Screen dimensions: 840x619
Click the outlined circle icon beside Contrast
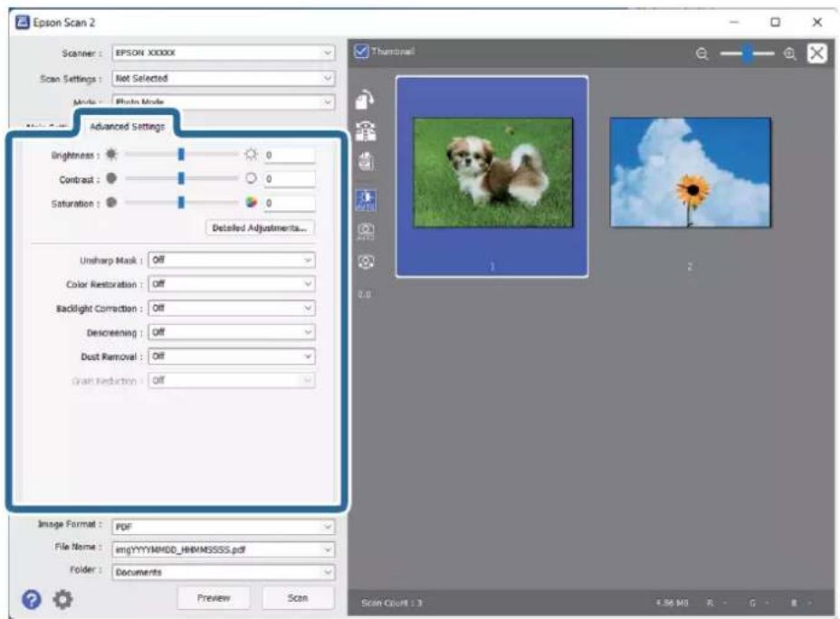tap(251, 178)
